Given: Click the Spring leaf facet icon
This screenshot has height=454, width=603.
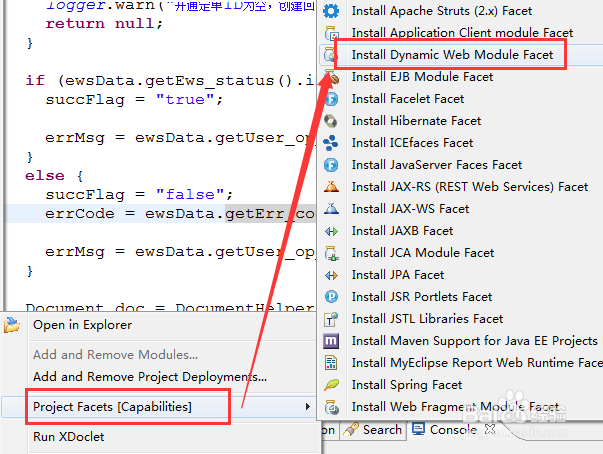Looking at the screenshot, I should (x=332, y=385).
